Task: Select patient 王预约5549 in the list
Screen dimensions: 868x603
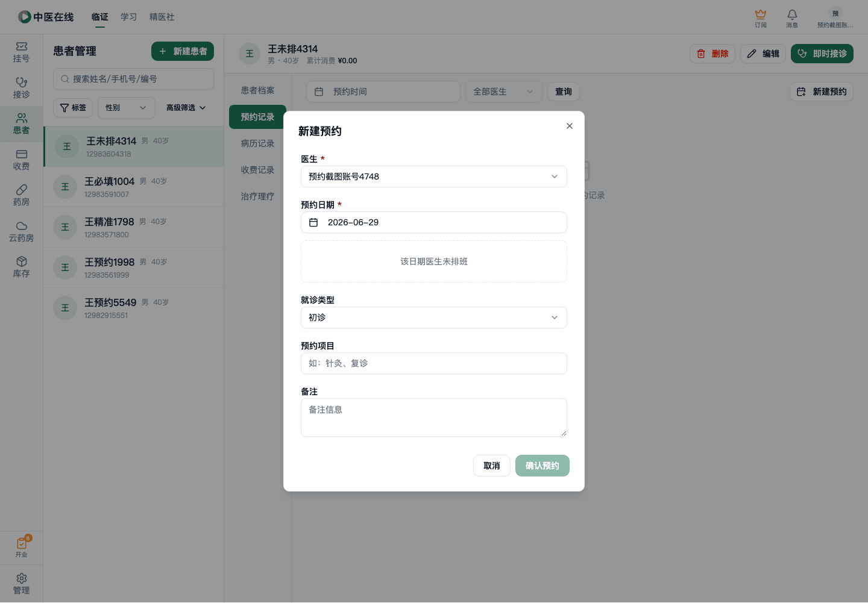Action: tap(134, 308)
